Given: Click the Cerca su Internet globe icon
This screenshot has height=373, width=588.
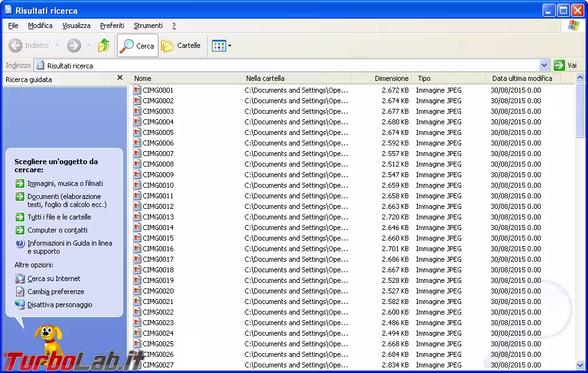Looking at the screenshot, I should point(19,279).
